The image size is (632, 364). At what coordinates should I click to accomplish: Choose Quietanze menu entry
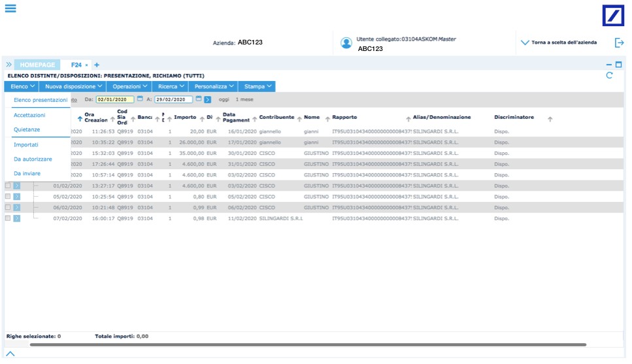pos(27,130)
